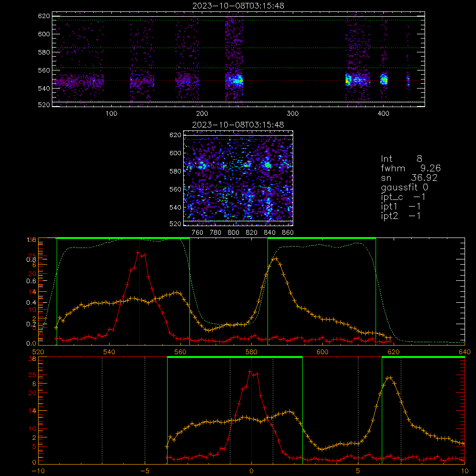Click the timestamp title above the wide spectrogram

238,6
